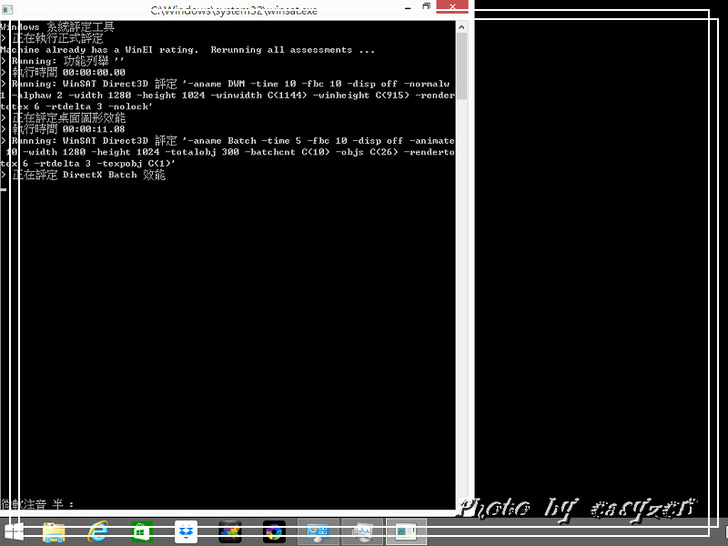Viewport: 728px width, 546px height.
Task: Open the winsat.exe window system menu icon
Action: (7, 9)
